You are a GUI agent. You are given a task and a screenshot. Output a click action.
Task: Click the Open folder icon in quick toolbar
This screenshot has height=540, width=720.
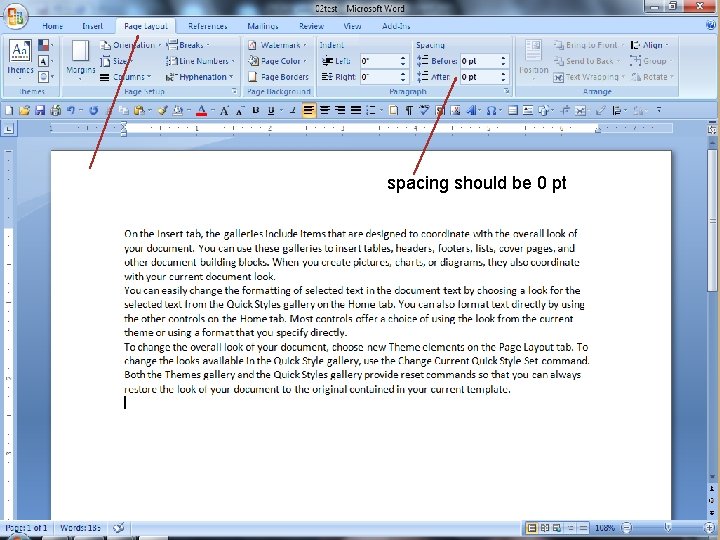point(25,110)
